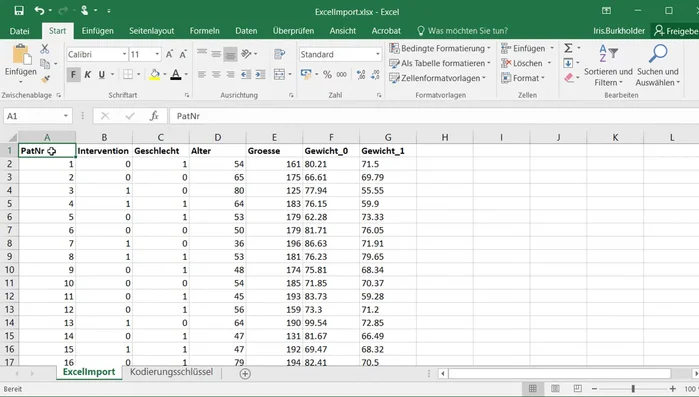Click the Cut scissors icon
This screenshot has width=699, height=397.
(45, 49)
